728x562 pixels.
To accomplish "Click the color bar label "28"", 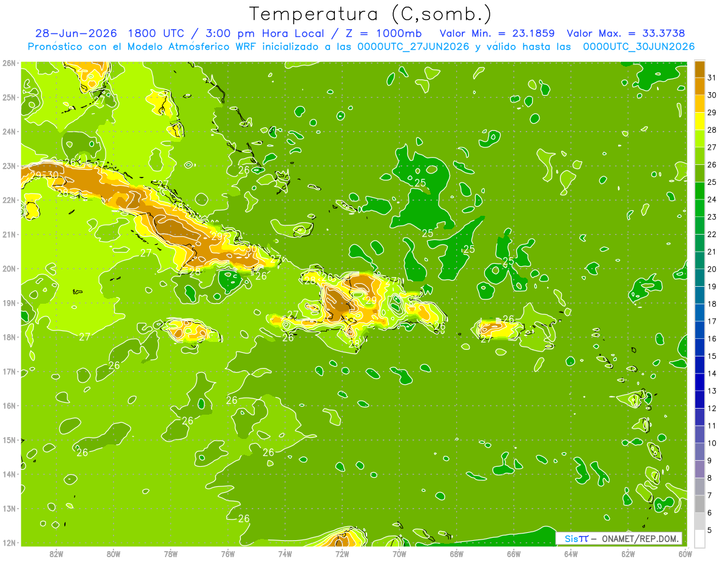I will pyautogui.click(x=712, y=130).
